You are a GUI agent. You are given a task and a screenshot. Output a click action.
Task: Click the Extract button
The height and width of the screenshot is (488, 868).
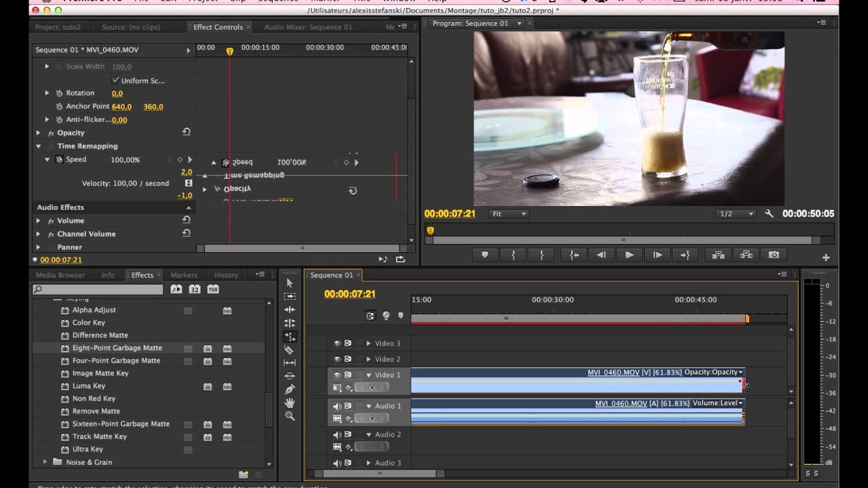click(x=746, y=255)
